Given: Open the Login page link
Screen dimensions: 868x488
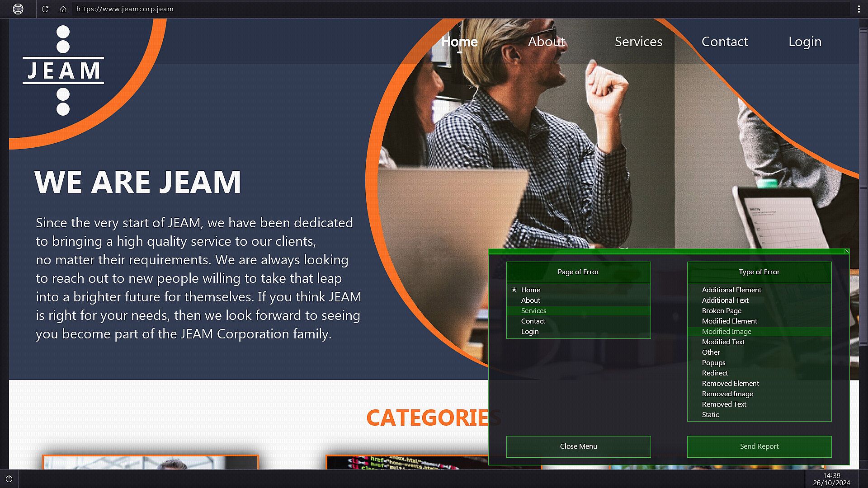Looking at the screenshot, I should click(x=805, y=42).
